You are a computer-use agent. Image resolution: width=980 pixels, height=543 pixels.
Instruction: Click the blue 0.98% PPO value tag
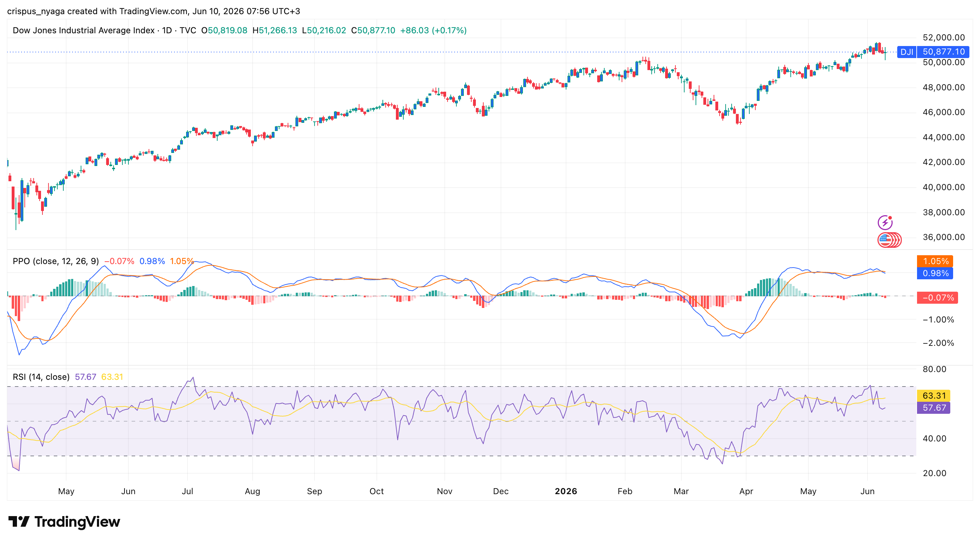(935, 273)
